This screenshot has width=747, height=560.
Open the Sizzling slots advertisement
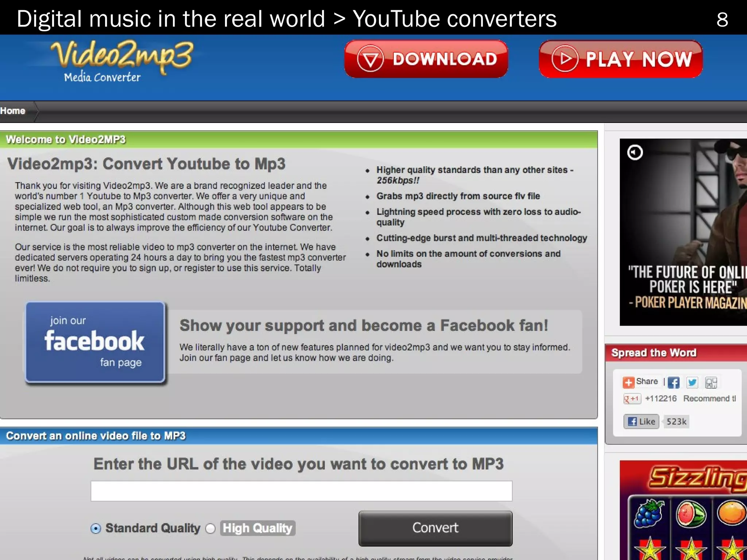683,510
